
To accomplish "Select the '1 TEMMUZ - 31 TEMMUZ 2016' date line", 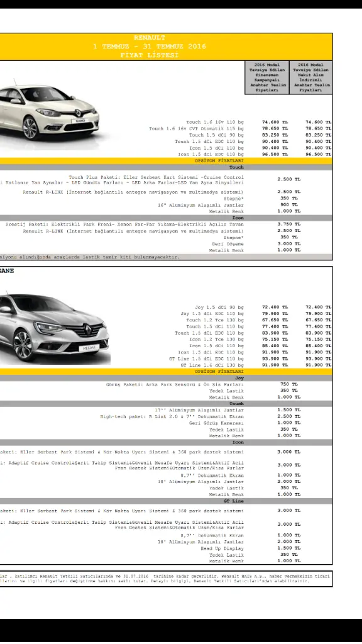I will [x=150, y=47].
